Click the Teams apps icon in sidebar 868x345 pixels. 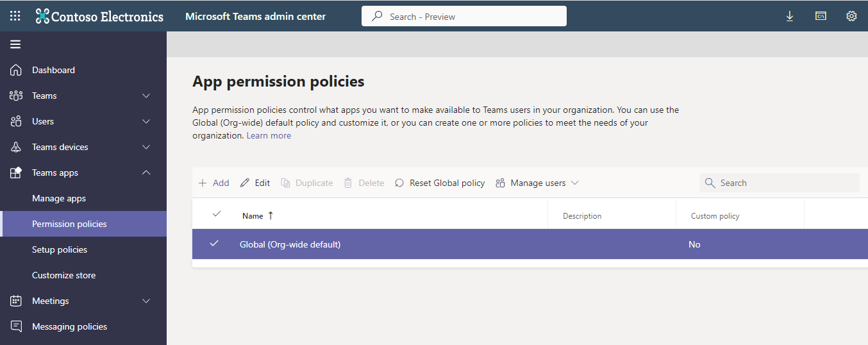16,172
